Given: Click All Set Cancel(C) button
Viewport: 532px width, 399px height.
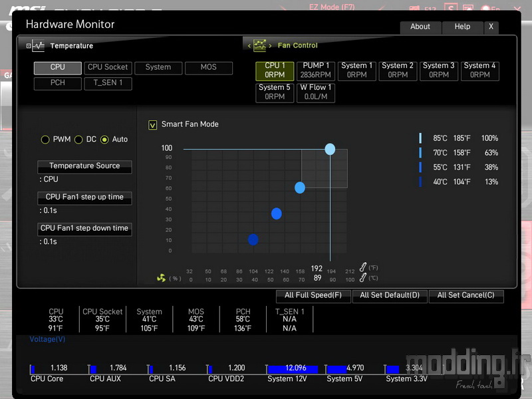Looking at the screenshot, I should tap(466, 295).
